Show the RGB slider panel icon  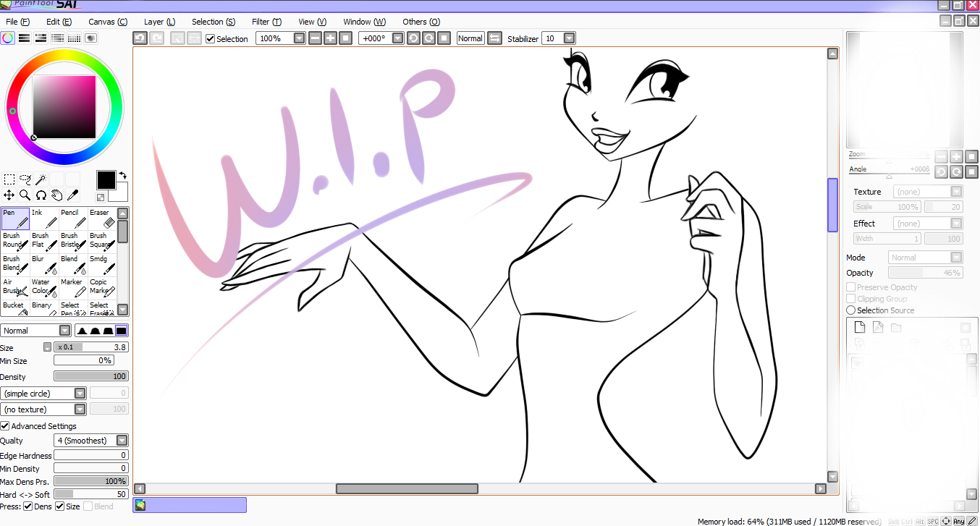25,38
